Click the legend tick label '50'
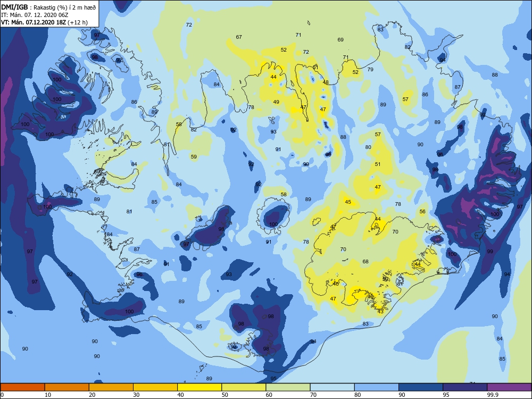The height and width of the screenshot is (399, 532). click(x=225, y=395)
